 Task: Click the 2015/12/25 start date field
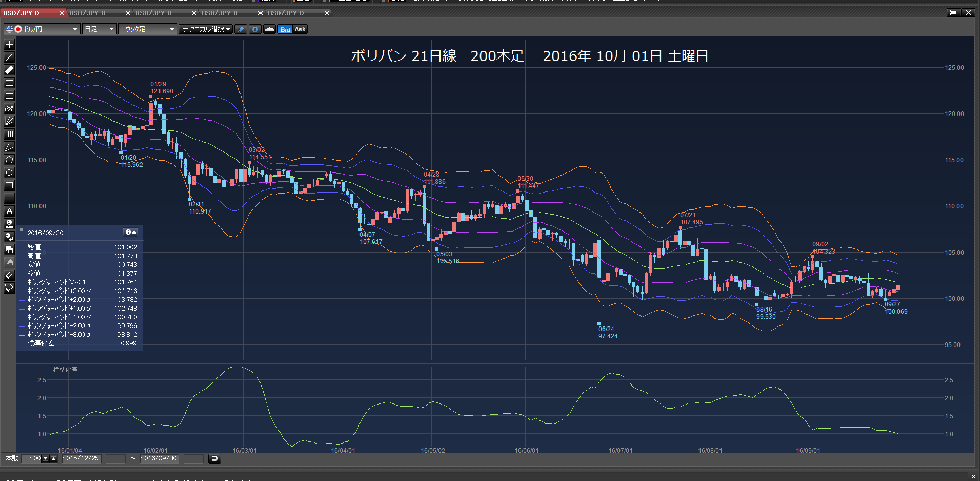point(81,458)
